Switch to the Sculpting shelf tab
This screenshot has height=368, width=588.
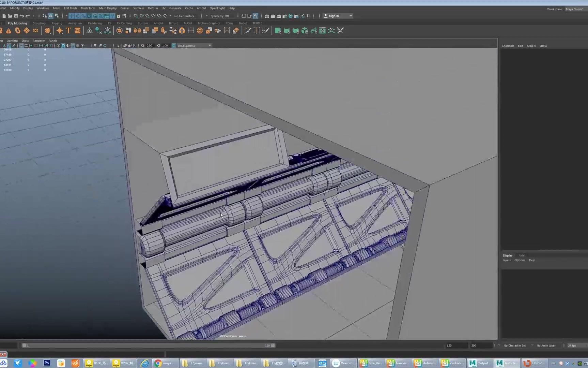click(39, 23)
